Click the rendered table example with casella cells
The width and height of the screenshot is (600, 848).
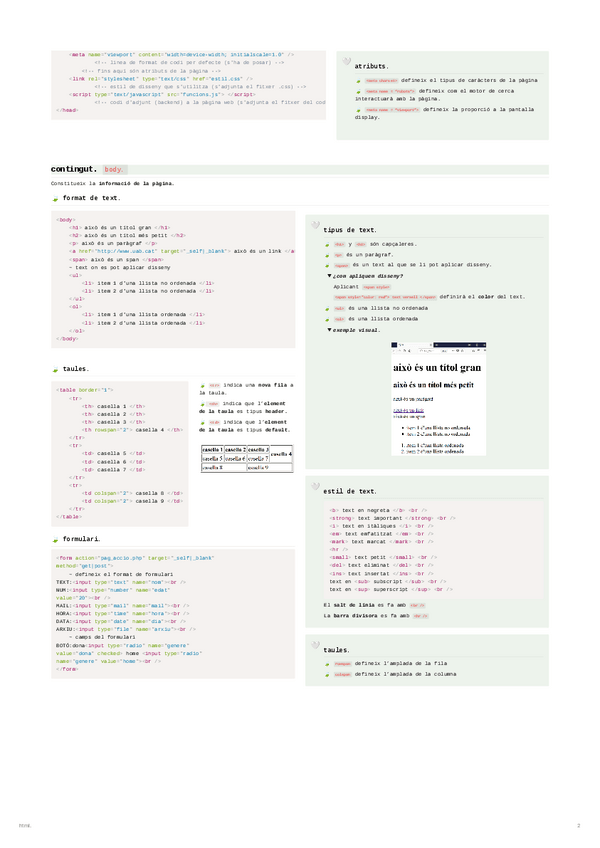(x=248, y=457)
